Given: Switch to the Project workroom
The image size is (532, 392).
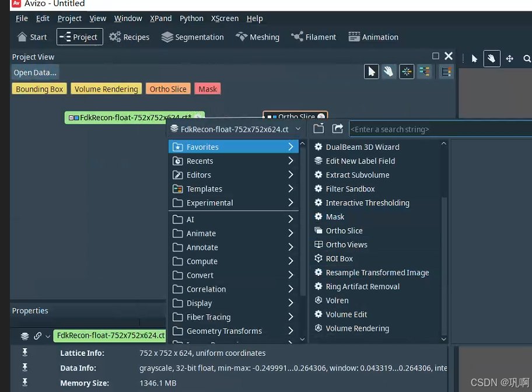Looking at the screenshot, I should 80,37.
